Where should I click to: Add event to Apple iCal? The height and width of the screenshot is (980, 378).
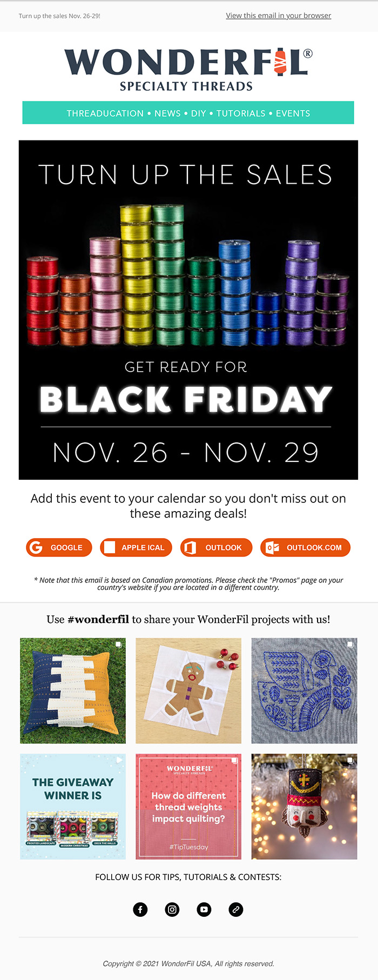[136, 547]
